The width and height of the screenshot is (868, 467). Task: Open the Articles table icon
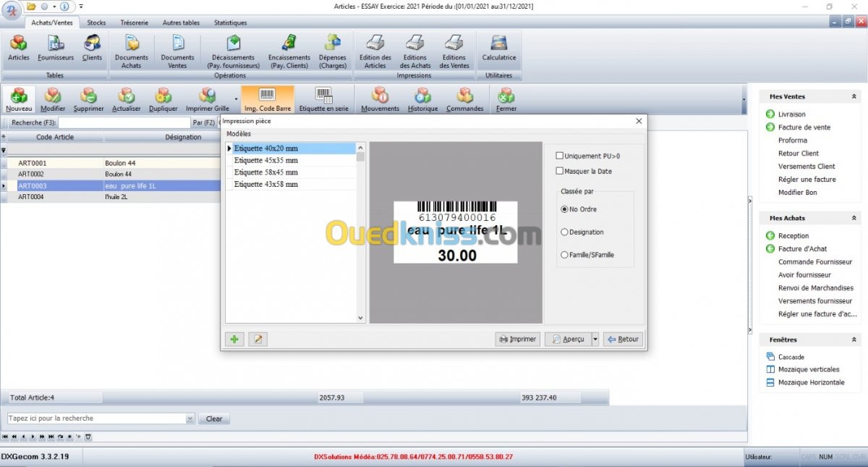pos(19,48)
